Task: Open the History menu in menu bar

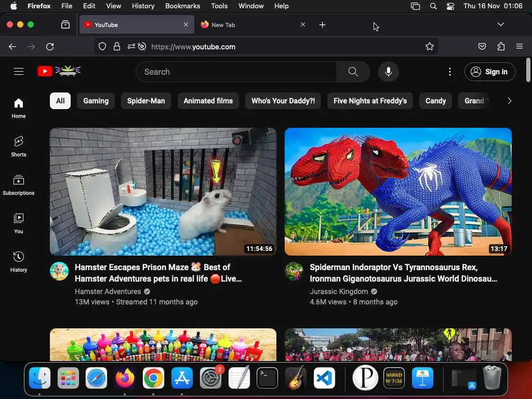Action: 143,6
